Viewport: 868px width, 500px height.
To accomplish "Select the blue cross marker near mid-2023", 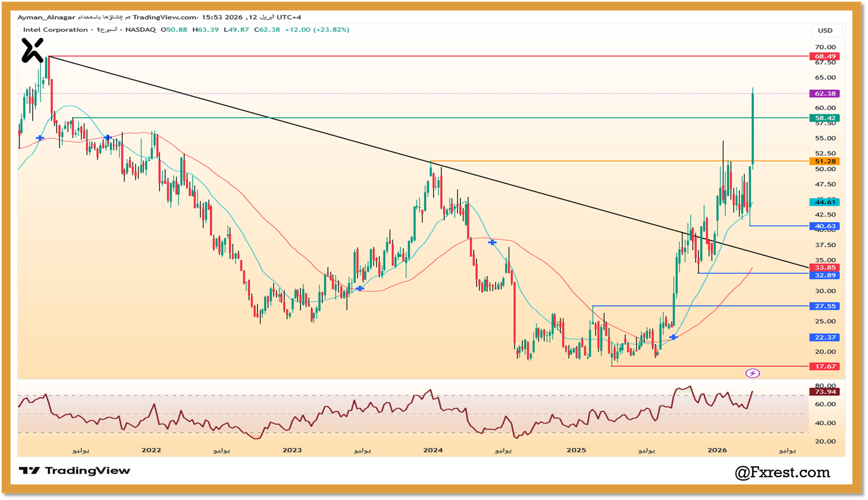I will [360, 288].
